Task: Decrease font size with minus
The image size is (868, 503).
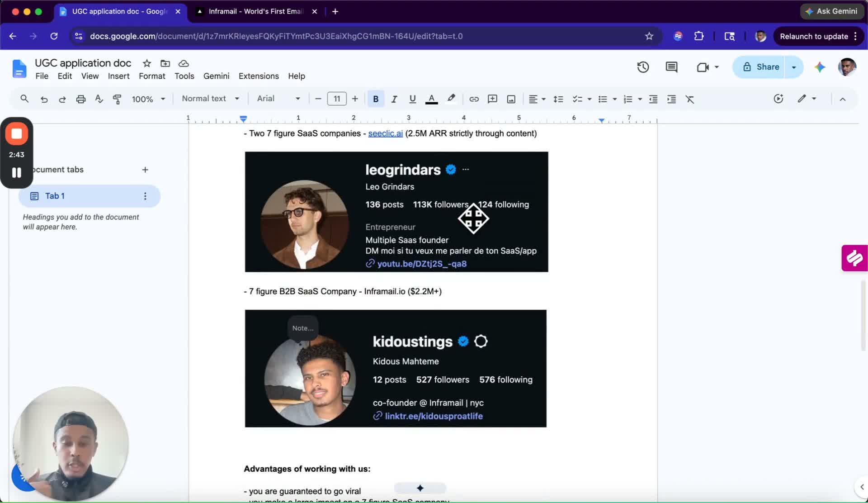Action: pyautogui.click(x=318, y=99)
